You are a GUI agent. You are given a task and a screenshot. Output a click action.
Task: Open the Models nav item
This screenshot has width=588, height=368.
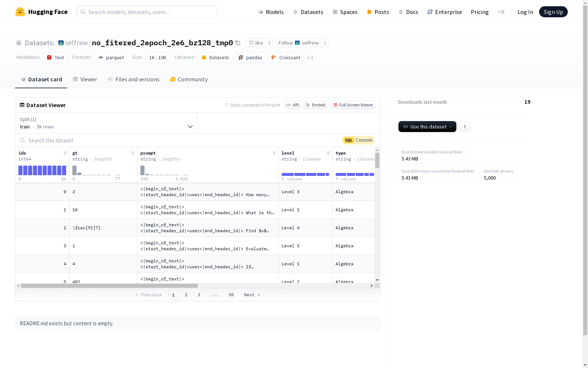pos(271,12)
